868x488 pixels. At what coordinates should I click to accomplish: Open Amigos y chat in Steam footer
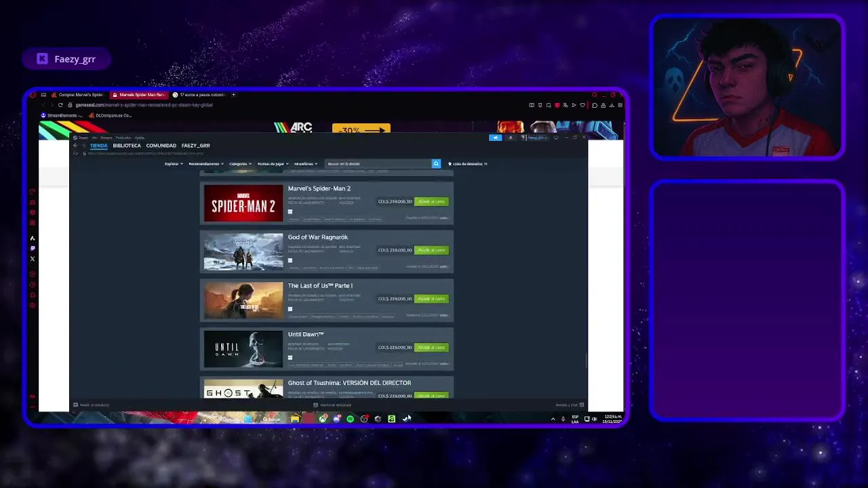point(570,405)
